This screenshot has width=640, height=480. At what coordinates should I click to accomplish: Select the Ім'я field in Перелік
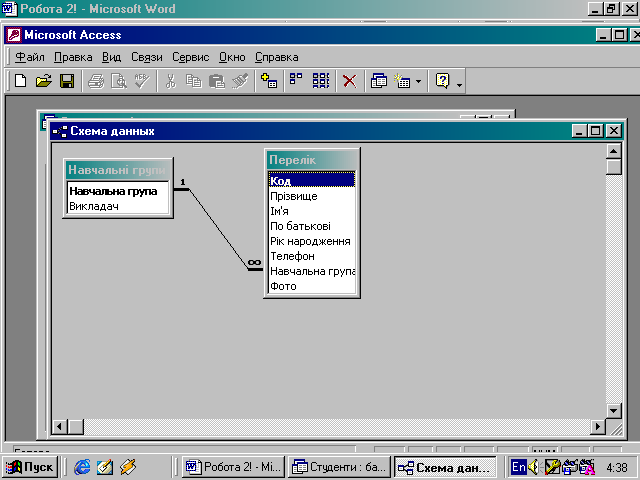[312, 211]
